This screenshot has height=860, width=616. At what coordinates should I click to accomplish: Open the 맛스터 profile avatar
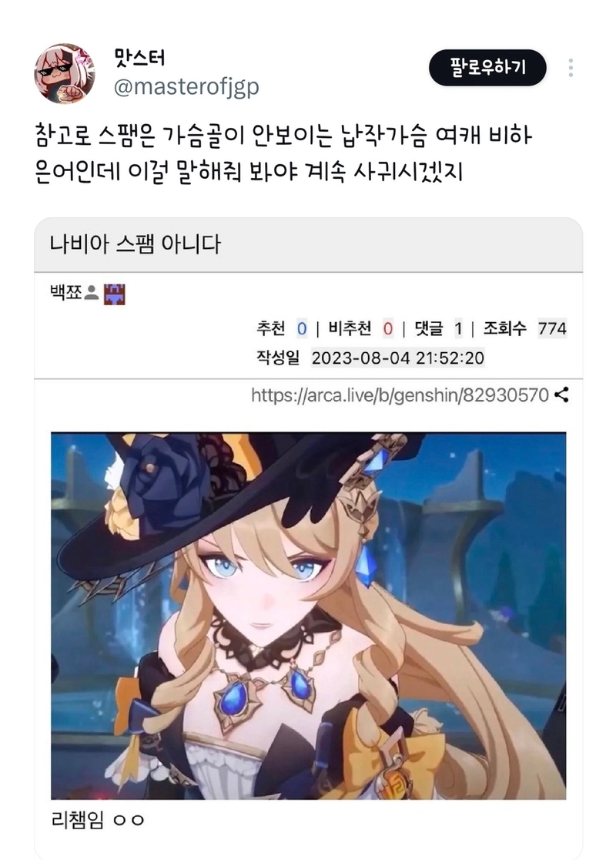[65, 73]
